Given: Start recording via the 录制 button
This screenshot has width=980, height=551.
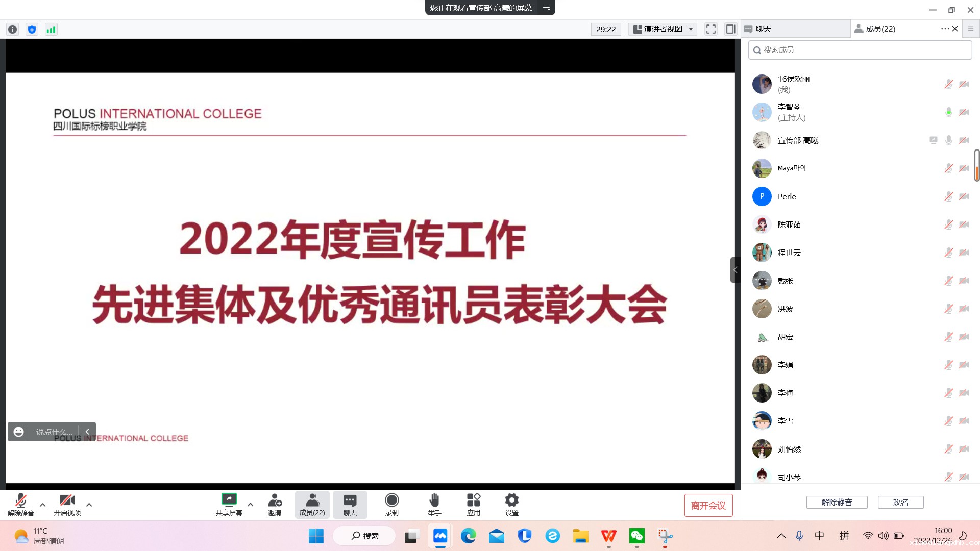Looking at the screenshot, I should [x=392, y=505].
